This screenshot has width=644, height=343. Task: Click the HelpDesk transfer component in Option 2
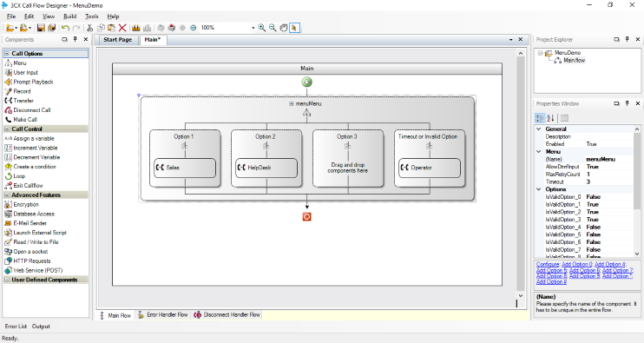[266, 168]
